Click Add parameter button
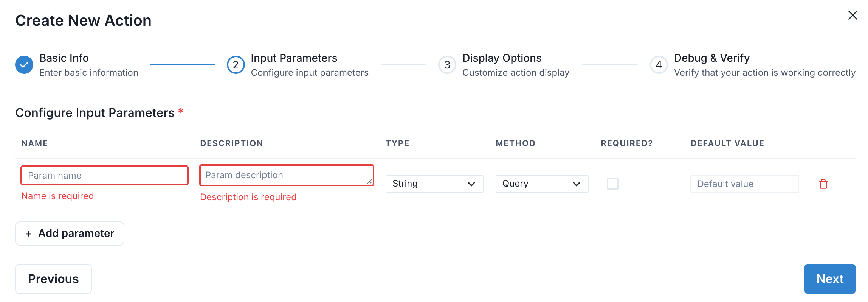This screenshot has width=868, height=302. click(x=70, y=234)
